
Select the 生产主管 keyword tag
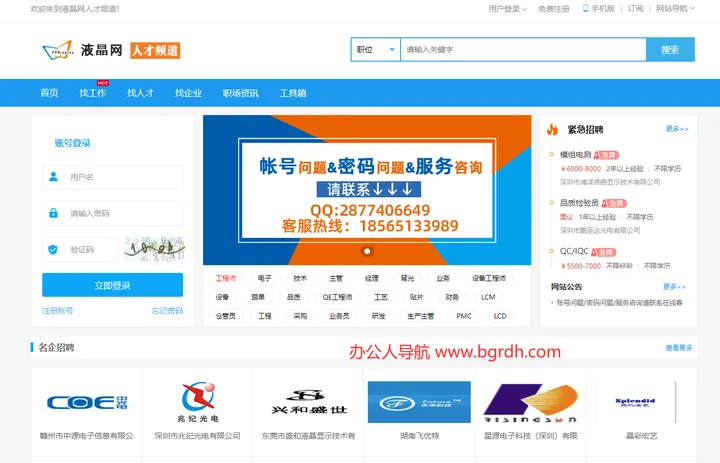point(421,316)
